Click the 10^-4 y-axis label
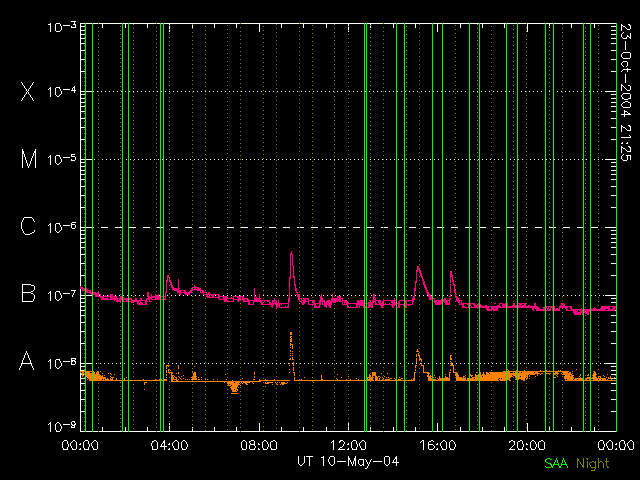Viewport: 640px width, 480px height. (62, 91)
